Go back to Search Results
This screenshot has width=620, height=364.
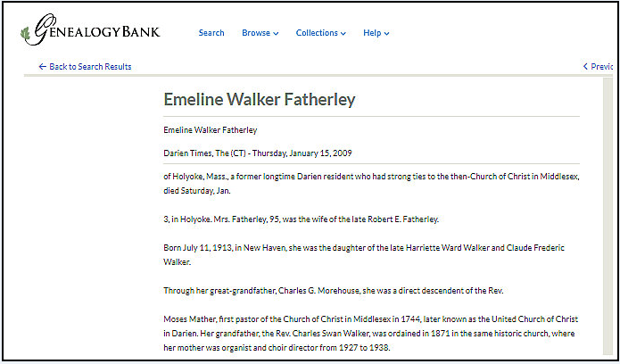click(85, 67)
